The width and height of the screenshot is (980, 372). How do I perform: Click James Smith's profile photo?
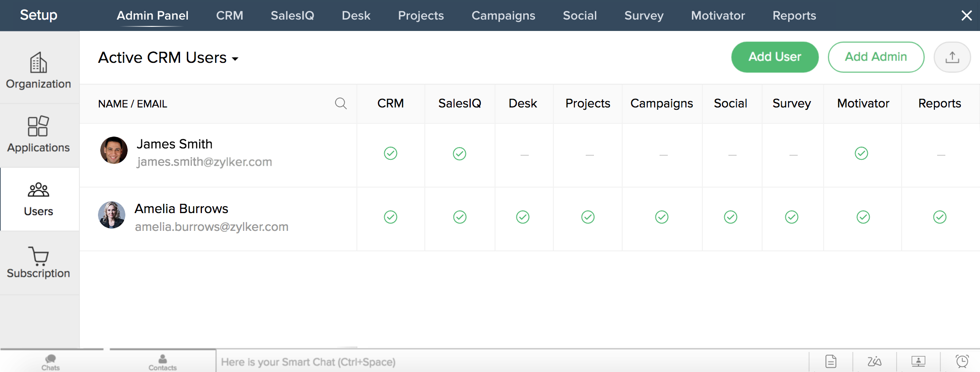click(x=114, y=150)
